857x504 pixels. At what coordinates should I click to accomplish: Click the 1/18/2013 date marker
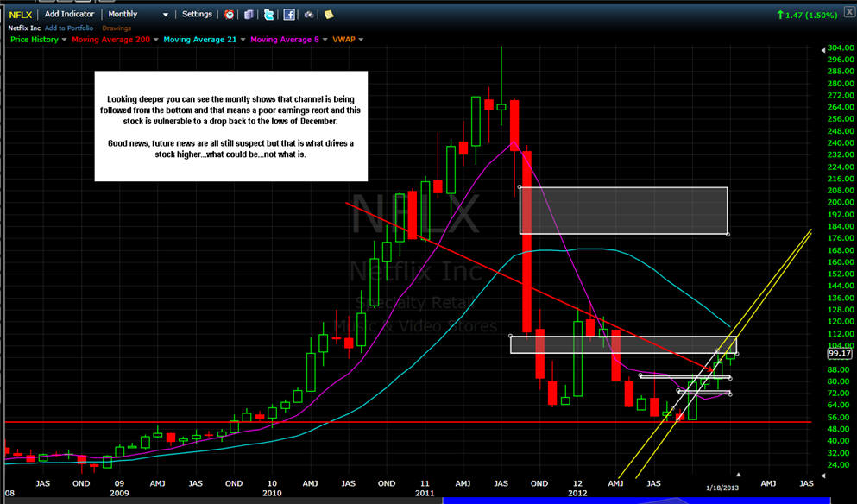[722, 488]
